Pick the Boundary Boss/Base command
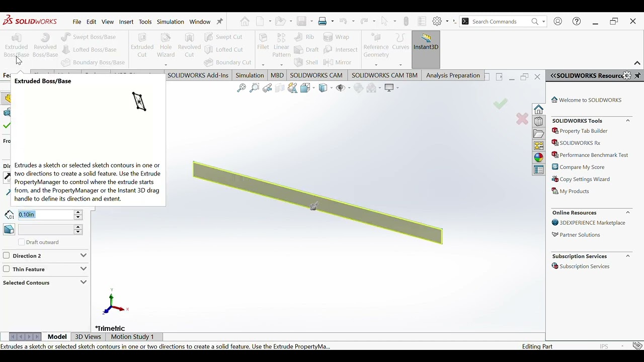 (x=93, y=62)
